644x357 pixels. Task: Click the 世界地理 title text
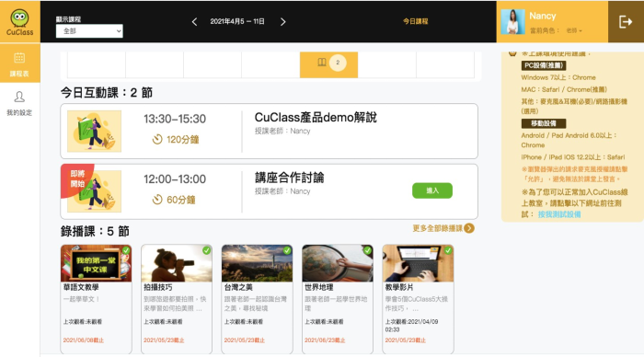pyautogui.click(x=318, y=287)
